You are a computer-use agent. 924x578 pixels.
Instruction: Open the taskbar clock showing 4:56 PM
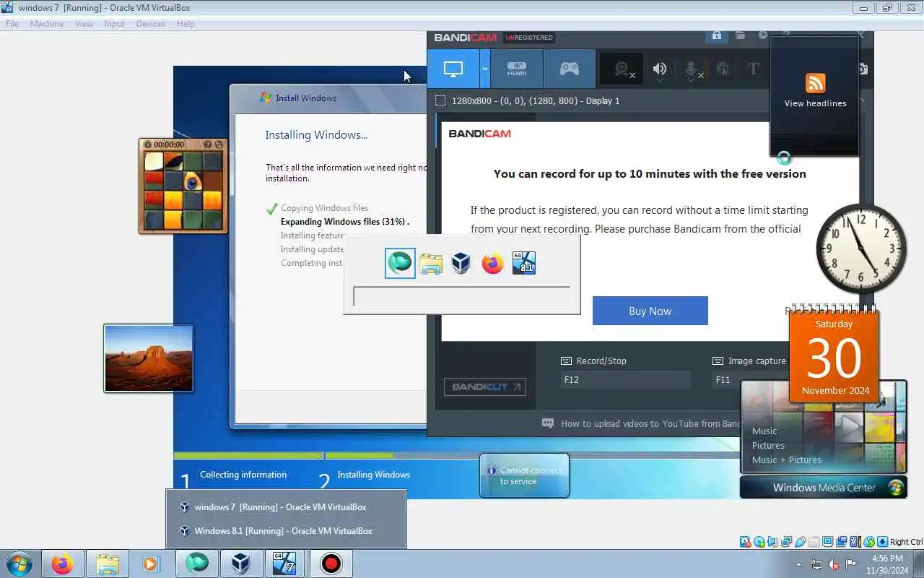click(x=887, y=564)
